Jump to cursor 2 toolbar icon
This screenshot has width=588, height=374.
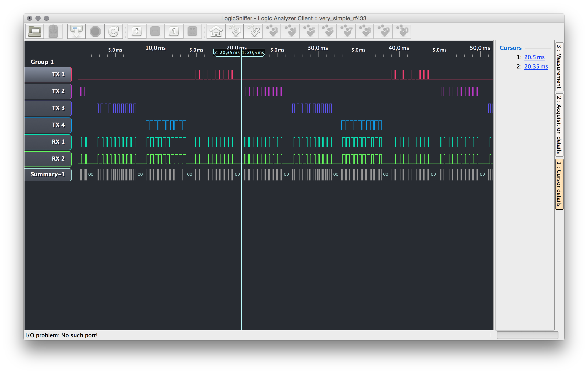253,31
